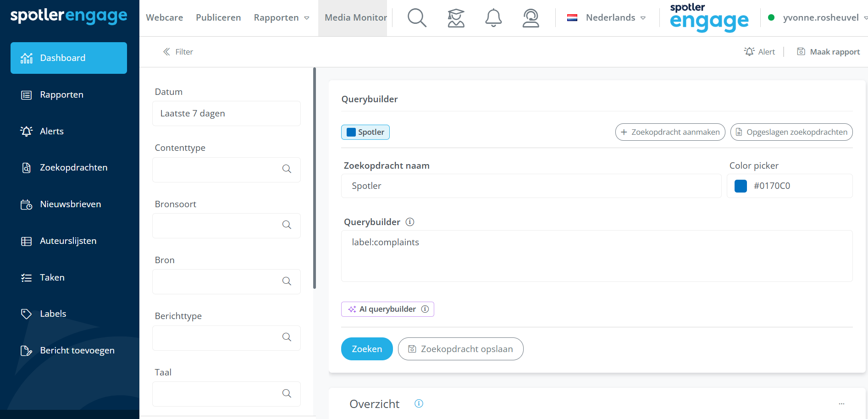Open the Overzicht three-dots menu
The width and height of the screenshot is (868, 419).
pos(841,404)
